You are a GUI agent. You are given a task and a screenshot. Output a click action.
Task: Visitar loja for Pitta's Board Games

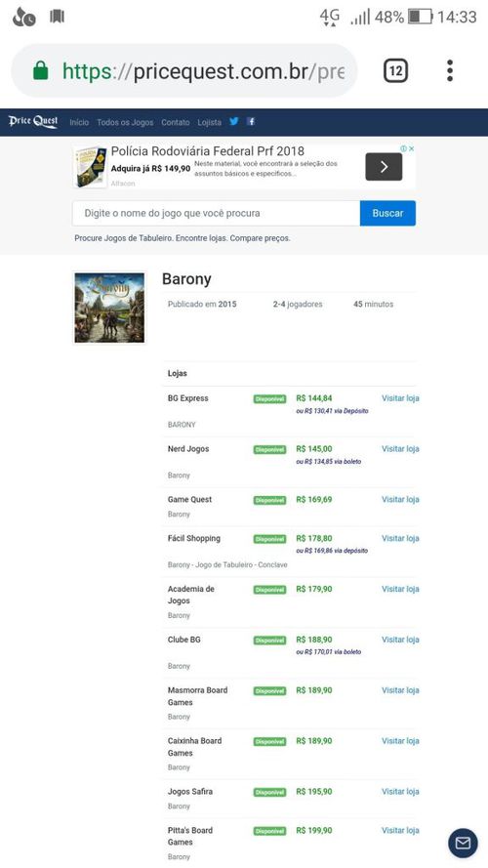[x=400, y=830]
